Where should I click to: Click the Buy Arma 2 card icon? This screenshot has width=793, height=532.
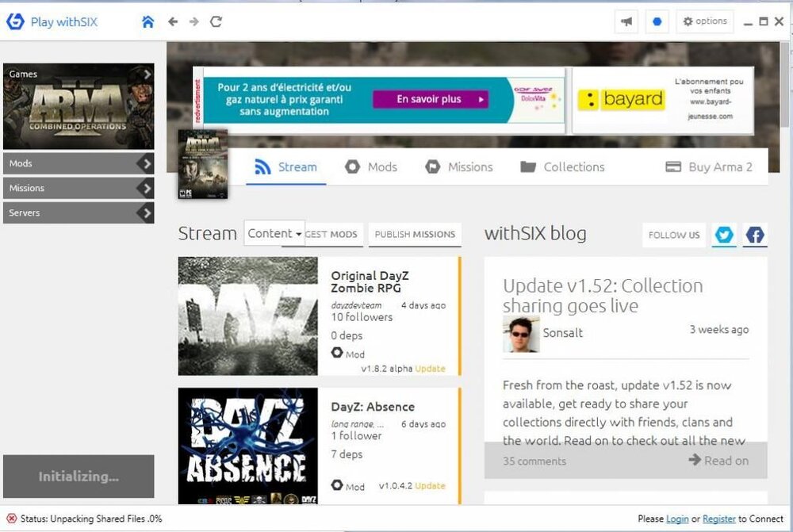[x=673, y=166]
